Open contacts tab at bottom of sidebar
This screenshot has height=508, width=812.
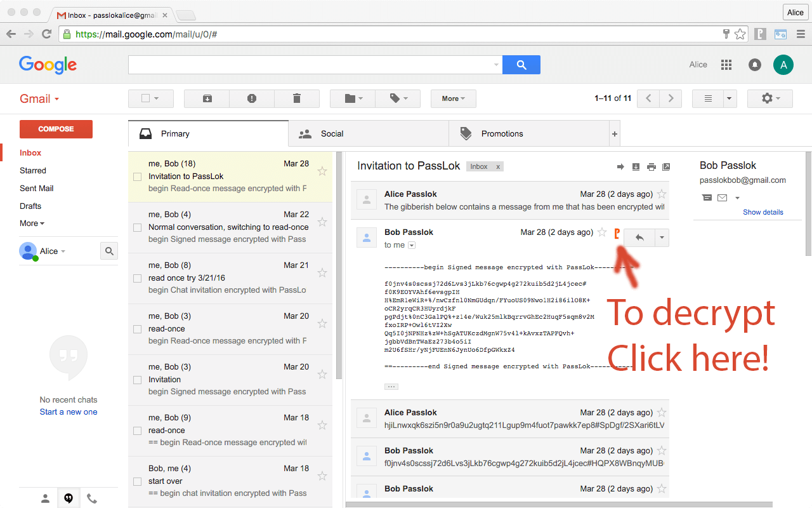[45, 498]
